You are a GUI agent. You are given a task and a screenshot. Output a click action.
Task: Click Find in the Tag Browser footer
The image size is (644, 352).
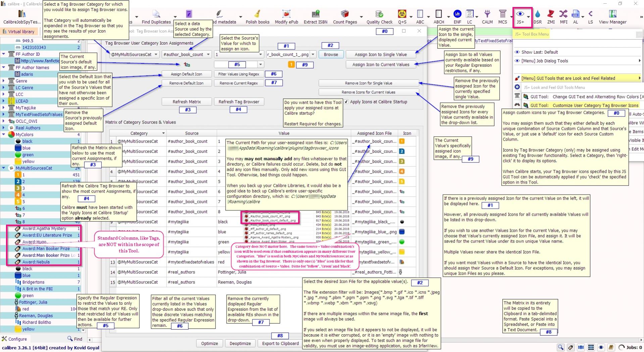click(x=75, y=339)
